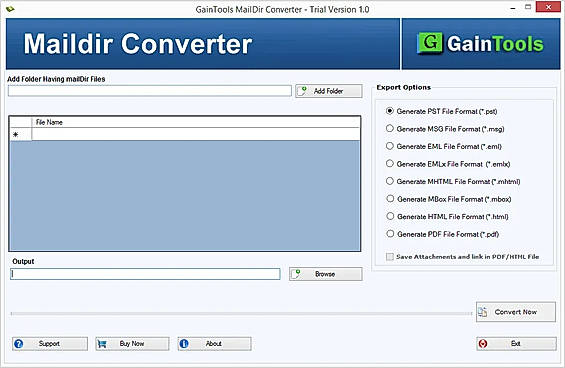Click the Buy Now button
Screen dimensions: 565x368
(132, 344)
